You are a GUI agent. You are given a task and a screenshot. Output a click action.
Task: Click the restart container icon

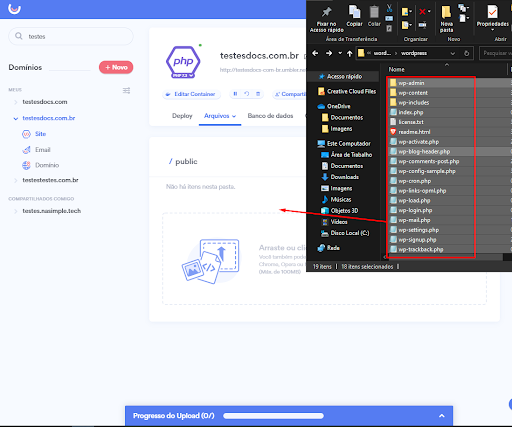click(x=247, y=94)
